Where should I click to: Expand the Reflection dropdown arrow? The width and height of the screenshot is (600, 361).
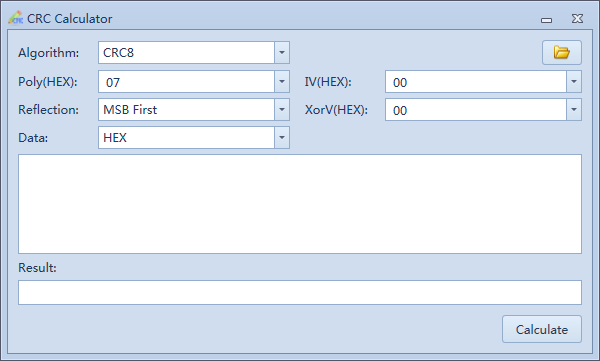coord(282,109)
